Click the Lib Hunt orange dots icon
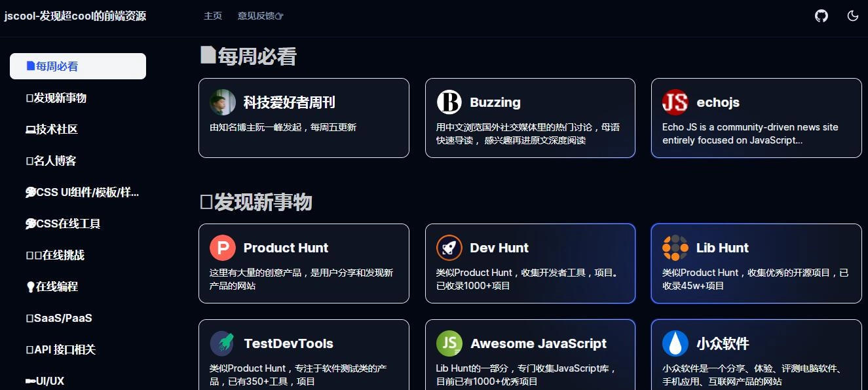The width and height of the screenshot is (868, 390). pyautogui.click(x=675, y=248)
